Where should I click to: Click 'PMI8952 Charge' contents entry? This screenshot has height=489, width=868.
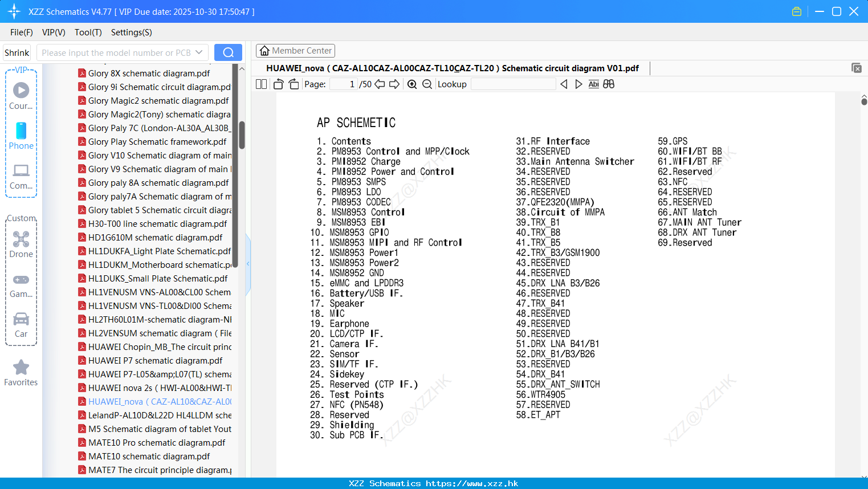[366, 161]
